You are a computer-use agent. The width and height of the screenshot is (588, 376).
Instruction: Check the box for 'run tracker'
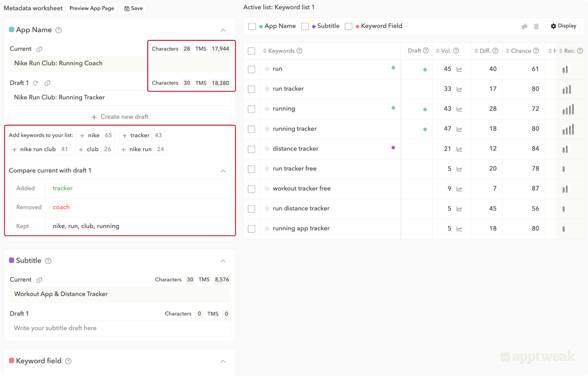point(252,89)
